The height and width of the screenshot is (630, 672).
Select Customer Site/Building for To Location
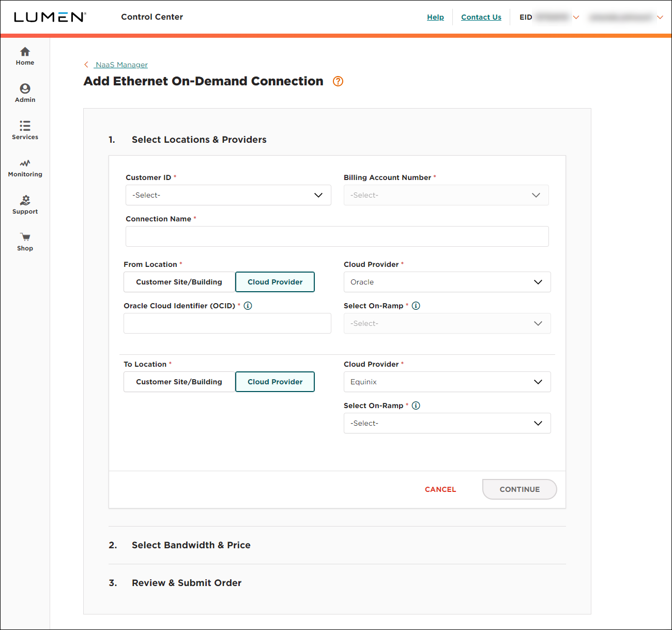coord(179,382)
